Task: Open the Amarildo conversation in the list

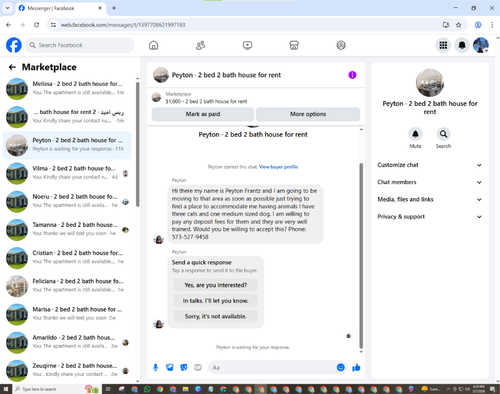Action: [x=67, y=342]
